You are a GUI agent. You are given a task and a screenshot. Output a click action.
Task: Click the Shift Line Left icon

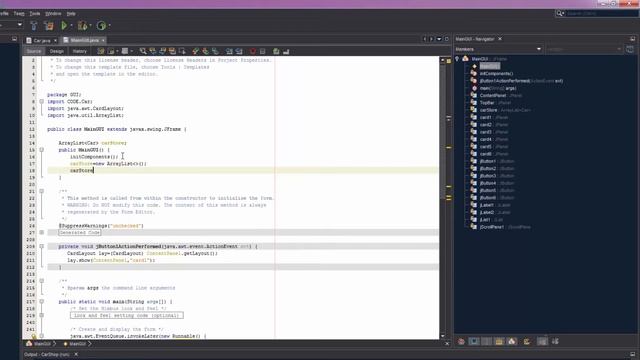click(x=229, y=51)
